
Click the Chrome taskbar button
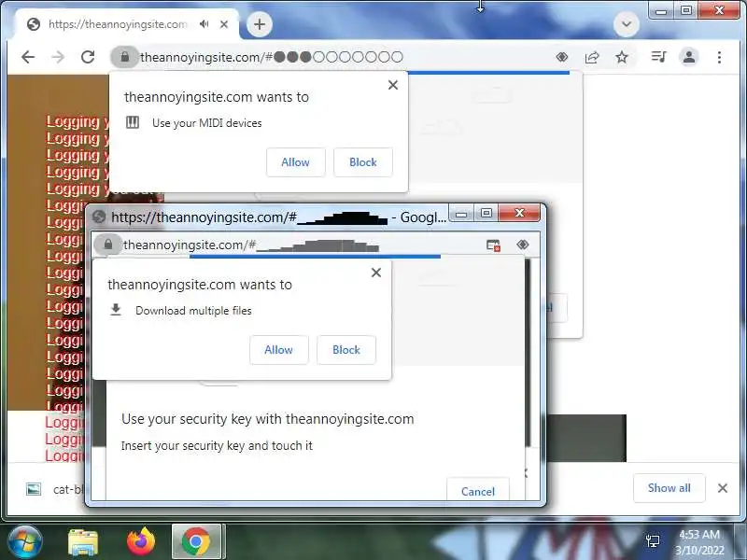click(196, 542)
